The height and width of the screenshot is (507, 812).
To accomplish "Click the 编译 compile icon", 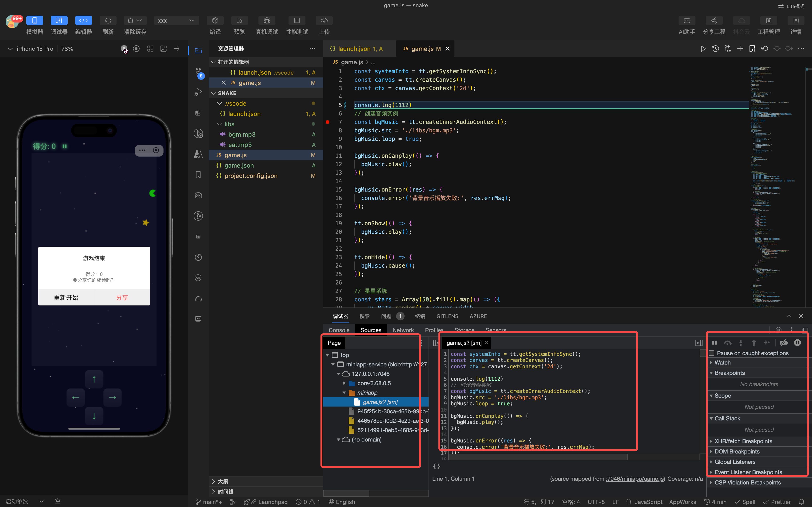I will tap(215, 20).
